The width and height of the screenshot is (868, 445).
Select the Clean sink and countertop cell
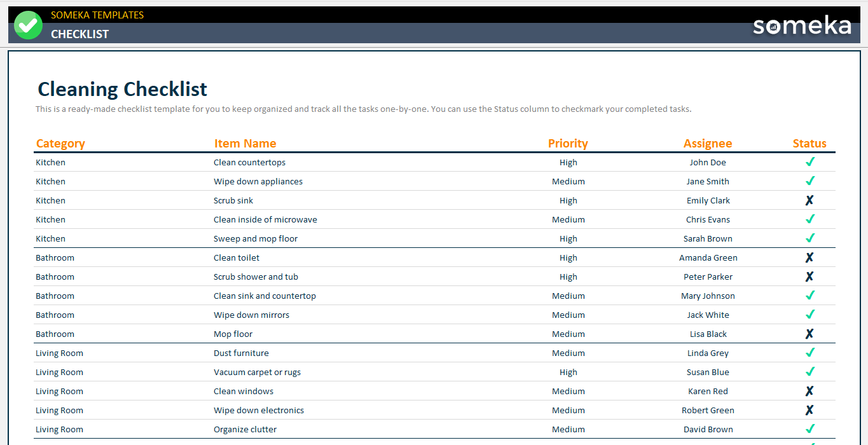pos(265,296)
